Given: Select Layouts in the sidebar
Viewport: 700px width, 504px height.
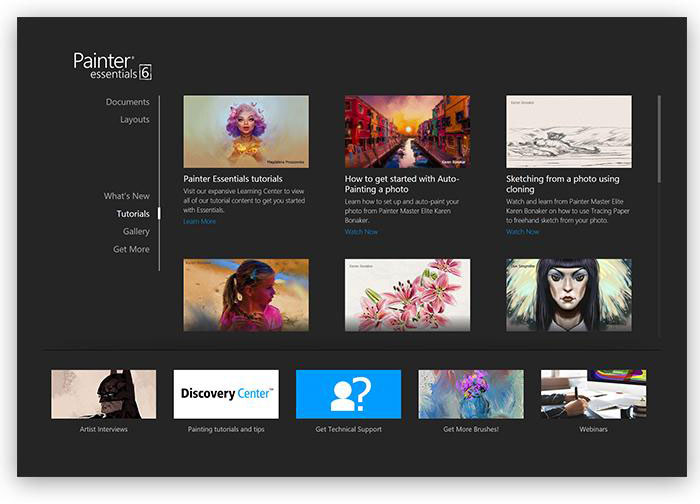Looking at the screenshot, I should pyautogui.click(x=135, y=120).
